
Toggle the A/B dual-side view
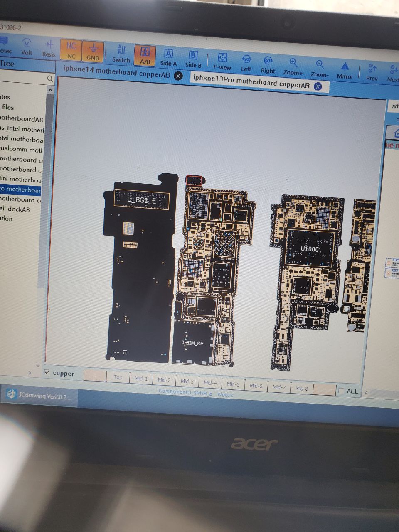click(x=145, y=56)
